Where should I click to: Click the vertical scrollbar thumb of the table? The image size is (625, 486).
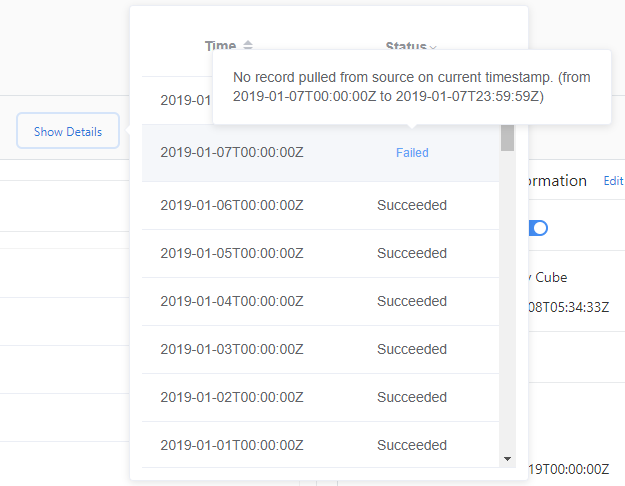point(507,137)
